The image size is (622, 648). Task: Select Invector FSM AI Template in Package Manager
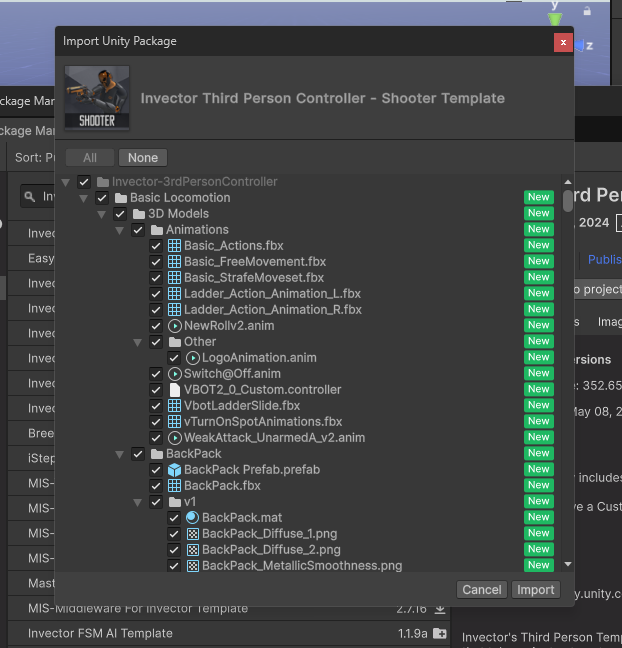[229, 633]
